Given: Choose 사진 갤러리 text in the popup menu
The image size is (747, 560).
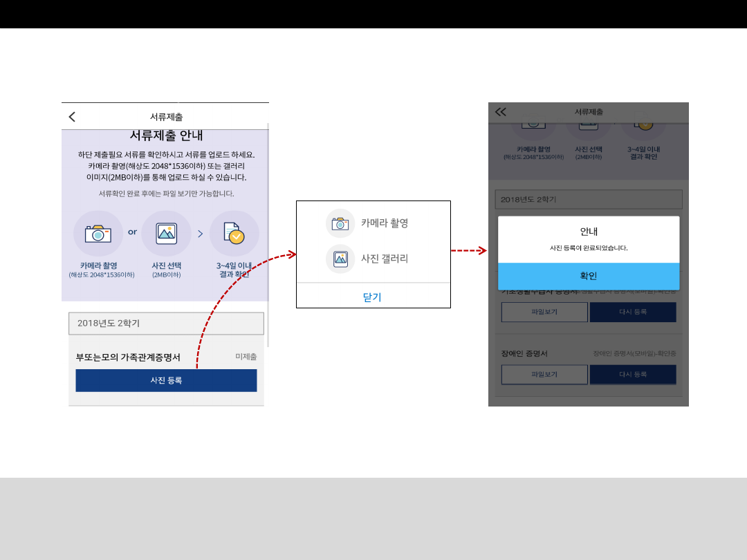Looking at the screenshot, I should (x=385, y=259).
